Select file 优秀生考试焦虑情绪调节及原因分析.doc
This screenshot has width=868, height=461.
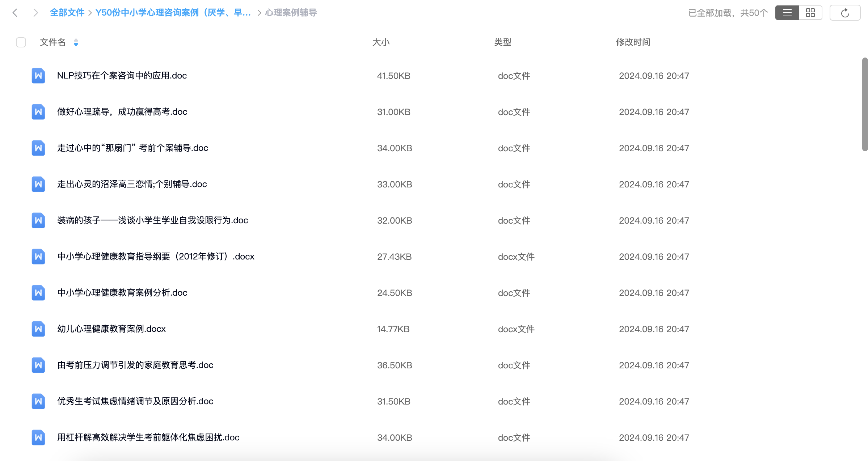(135, 401)
